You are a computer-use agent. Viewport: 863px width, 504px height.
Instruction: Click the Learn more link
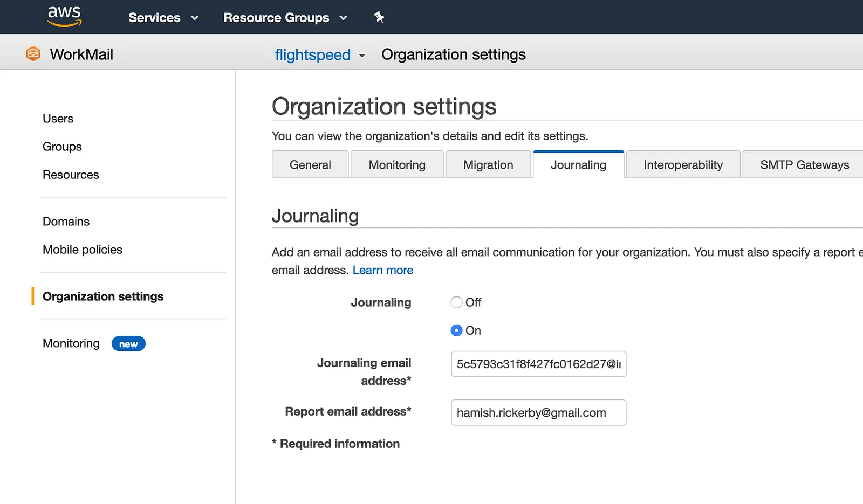(x=383, y=270)
